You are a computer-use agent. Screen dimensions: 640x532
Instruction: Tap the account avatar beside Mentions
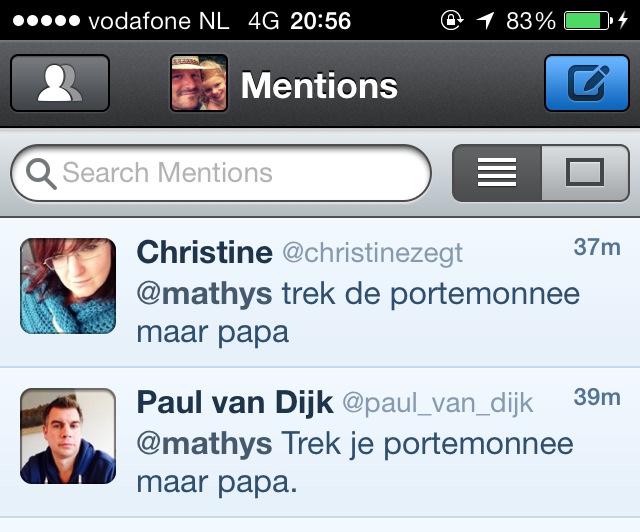coord(199,84)
